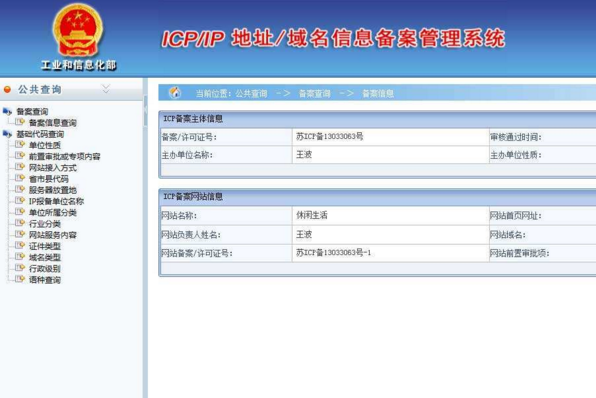Click page icon beside 单位性质
The width and height of the screenshot is (596, 398).
coord(20,144)
